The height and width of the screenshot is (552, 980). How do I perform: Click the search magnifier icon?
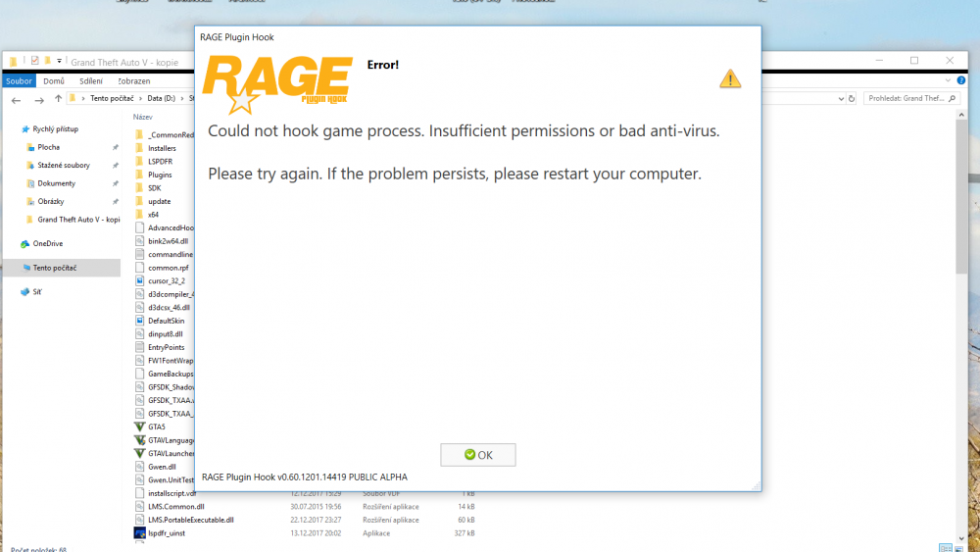tap(952, 98)
